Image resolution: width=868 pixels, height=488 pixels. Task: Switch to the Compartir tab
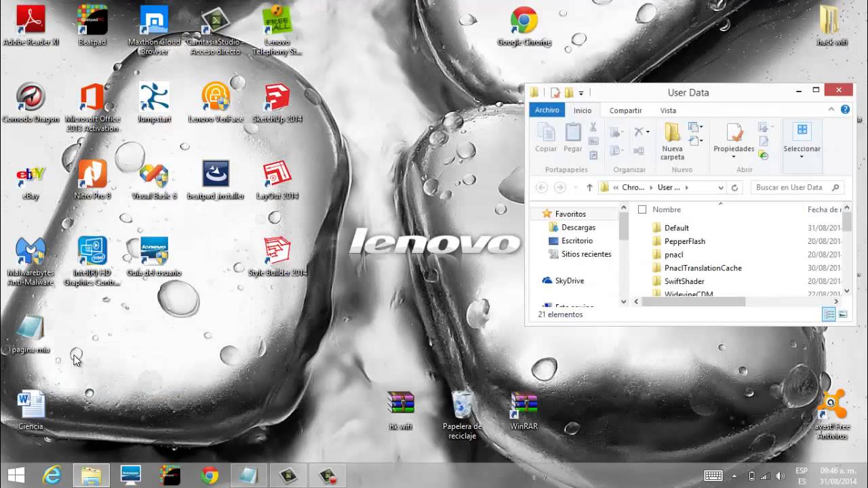(625, 110)
